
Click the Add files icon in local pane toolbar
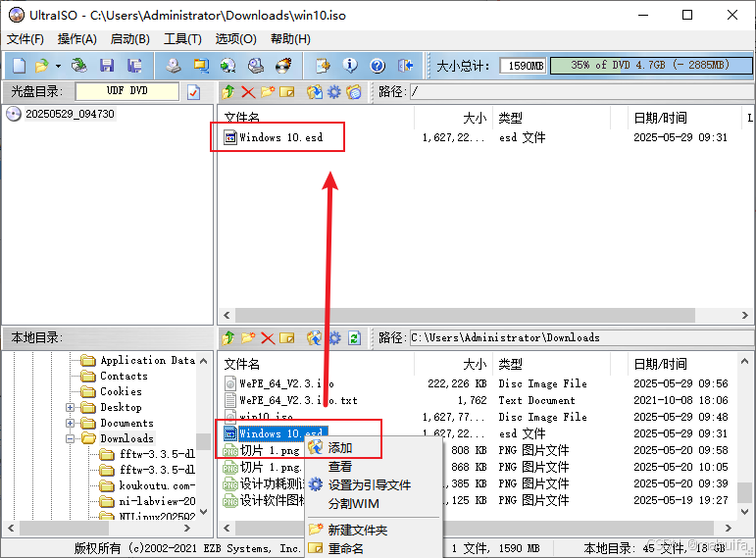[x=315, y=338]
